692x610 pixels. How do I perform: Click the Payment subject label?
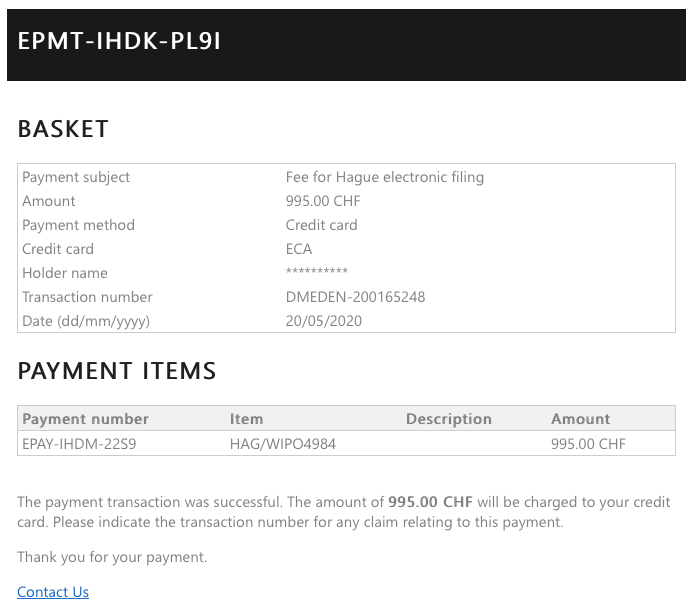[x=76, y=177]
